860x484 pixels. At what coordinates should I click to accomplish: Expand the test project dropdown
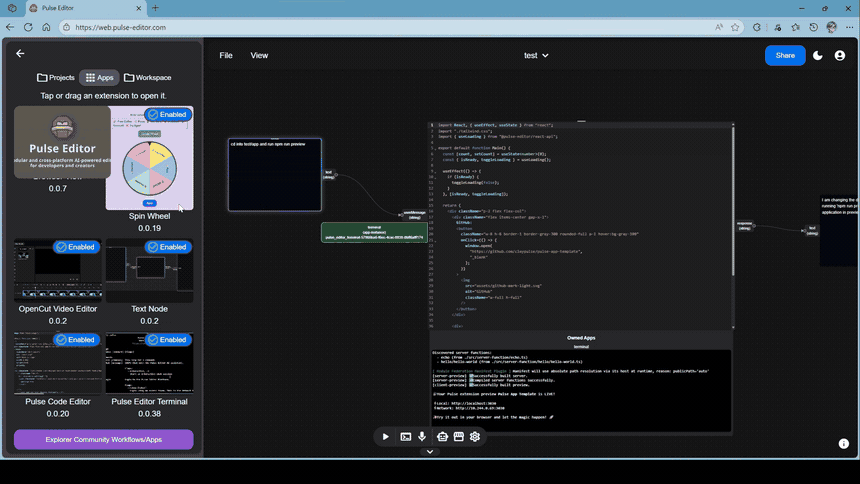tap(537, 56)
